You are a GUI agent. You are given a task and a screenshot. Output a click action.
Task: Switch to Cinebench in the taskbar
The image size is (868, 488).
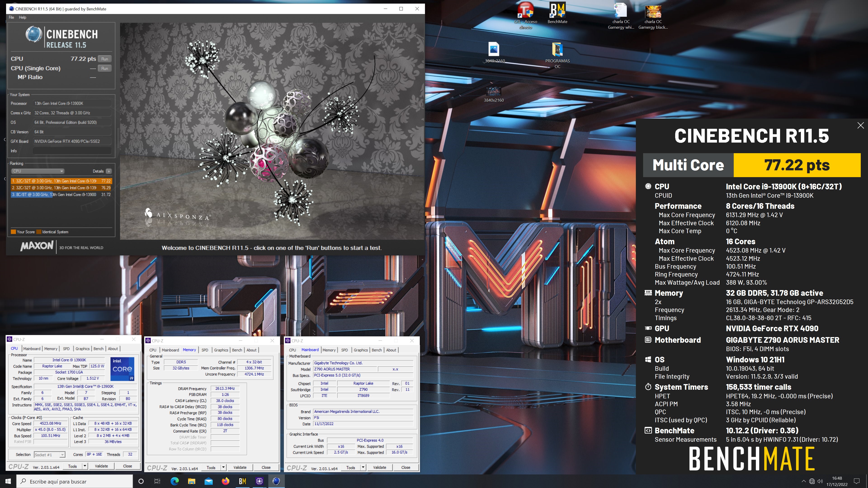[276, 481]
